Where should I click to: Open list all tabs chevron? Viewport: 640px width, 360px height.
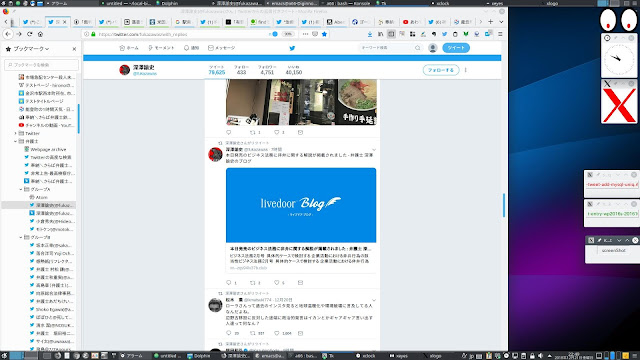pos(501,22)
